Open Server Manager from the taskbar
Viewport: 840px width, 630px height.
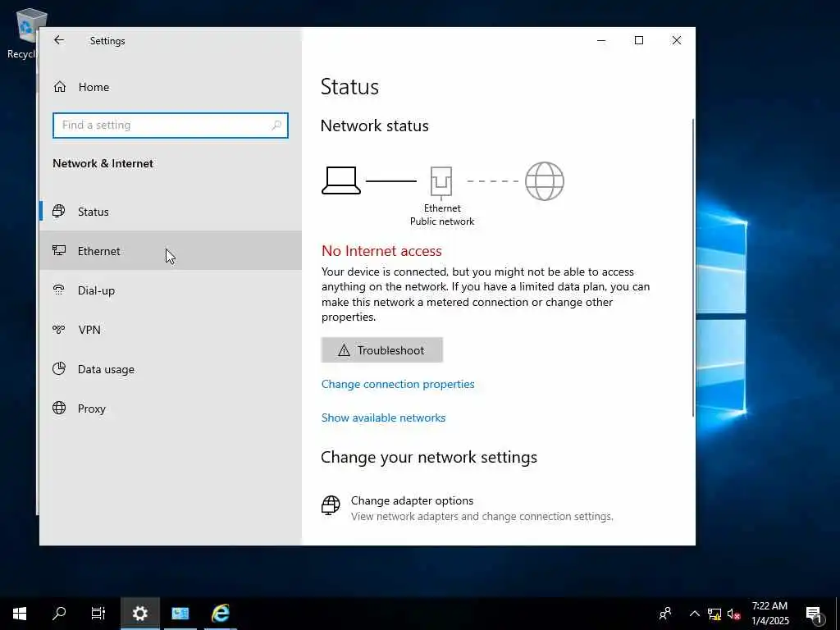click(180, 614)
